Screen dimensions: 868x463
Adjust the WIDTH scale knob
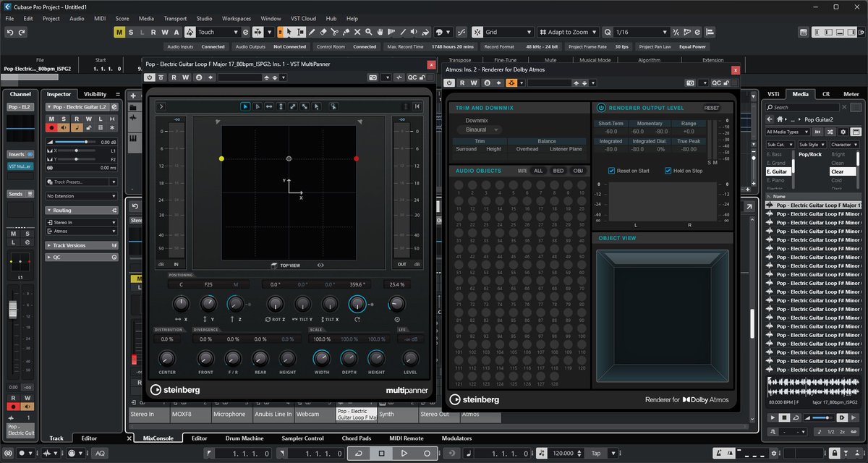pos(321,357)
